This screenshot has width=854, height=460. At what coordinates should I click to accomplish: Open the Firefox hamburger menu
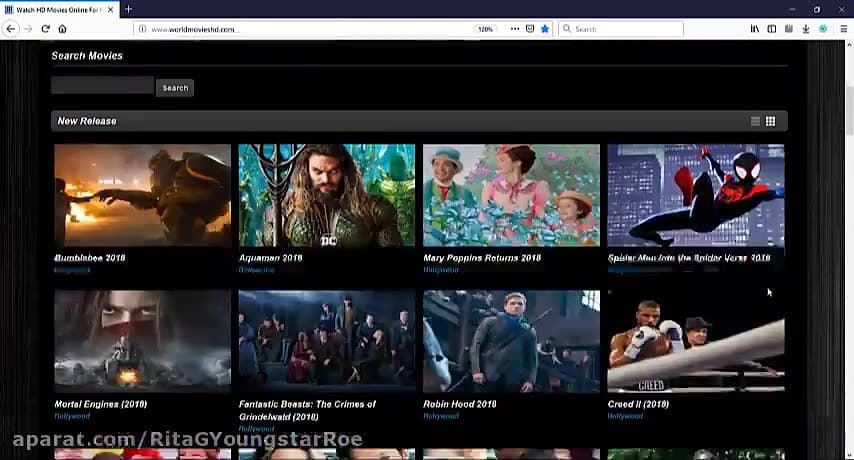point(843,29)
